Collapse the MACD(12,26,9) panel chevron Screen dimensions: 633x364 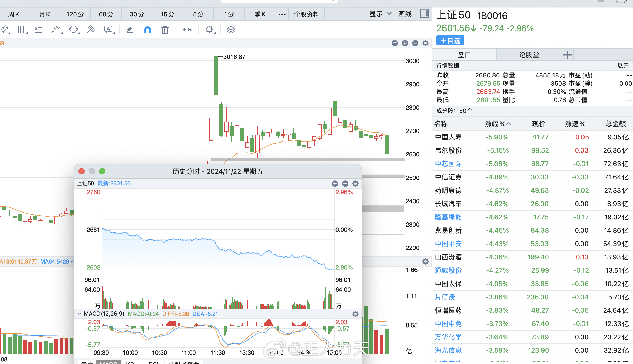click(x=80, y=314)
